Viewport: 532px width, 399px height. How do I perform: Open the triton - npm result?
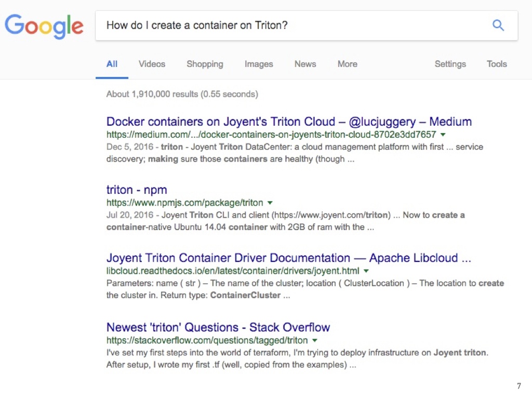point(137,190)
